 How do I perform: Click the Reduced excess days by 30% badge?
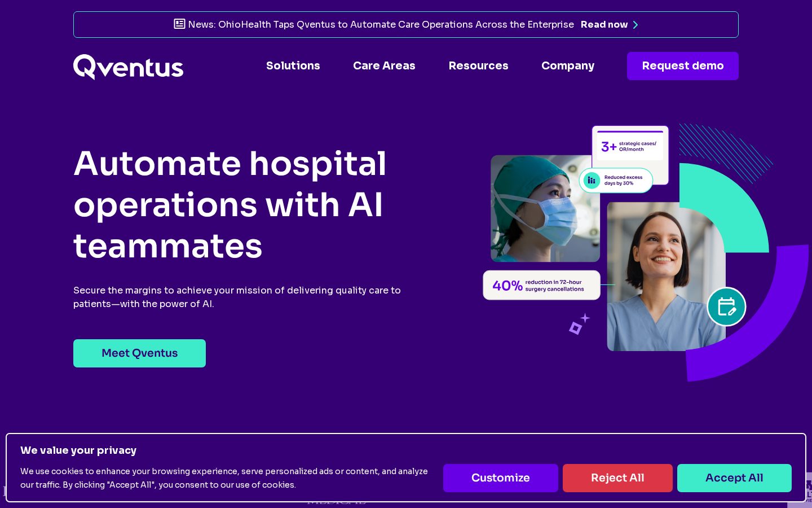pos(616,181)
